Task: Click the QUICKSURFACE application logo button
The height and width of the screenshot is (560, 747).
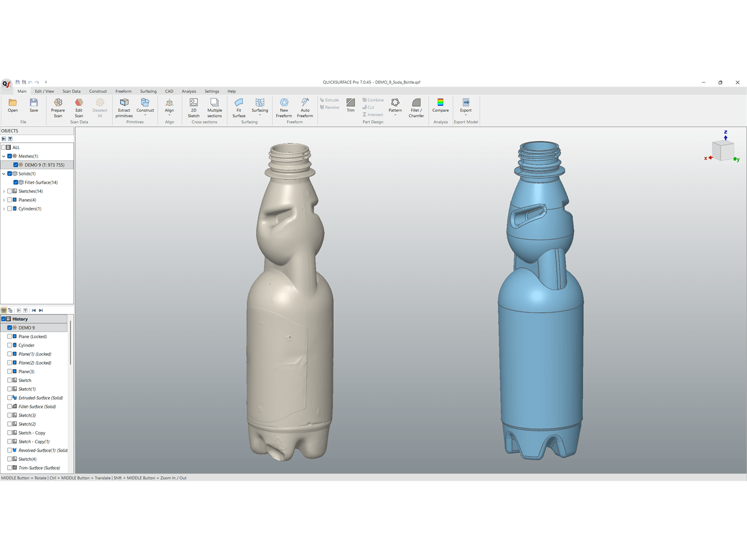Action: [x=6, y=84]
